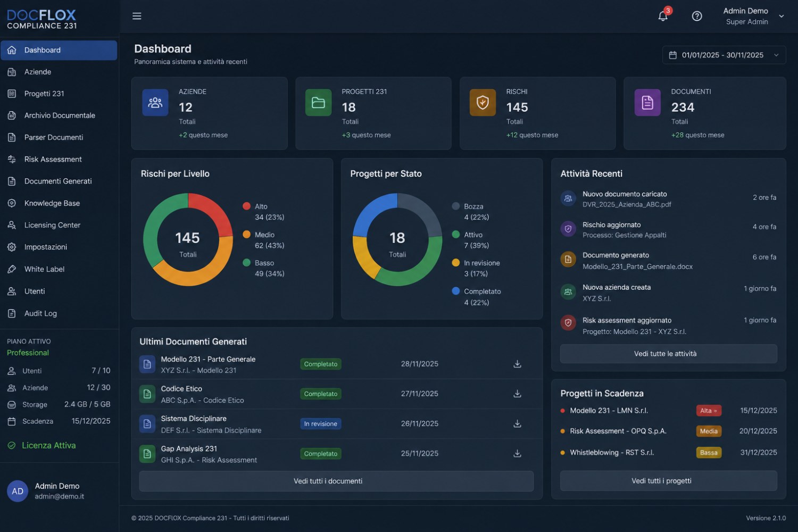Download the Sistema Disciplinare document
This screenshot has width=798, height=532.
point(517,423)
